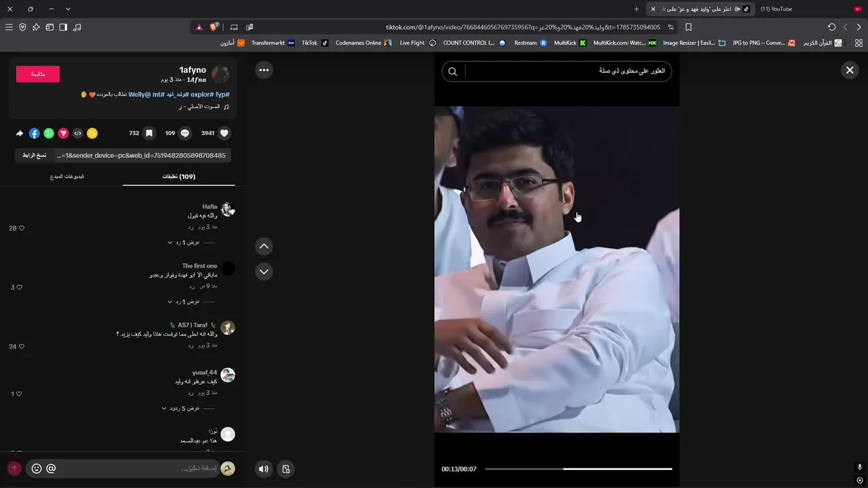Open a new browser tab
Image resolution: width=868 pixels, height=488 pixels.
pyautogui.click(x=636, y=9)
